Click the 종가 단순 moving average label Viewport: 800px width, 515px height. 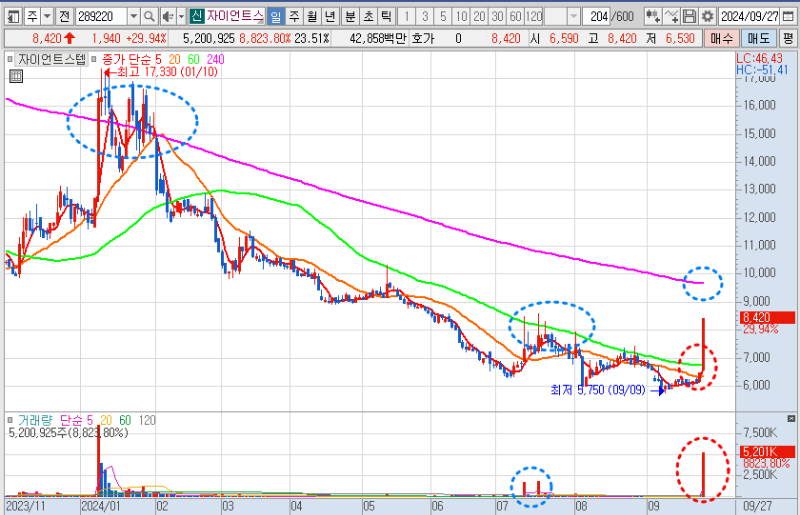(x=127, y=59)
